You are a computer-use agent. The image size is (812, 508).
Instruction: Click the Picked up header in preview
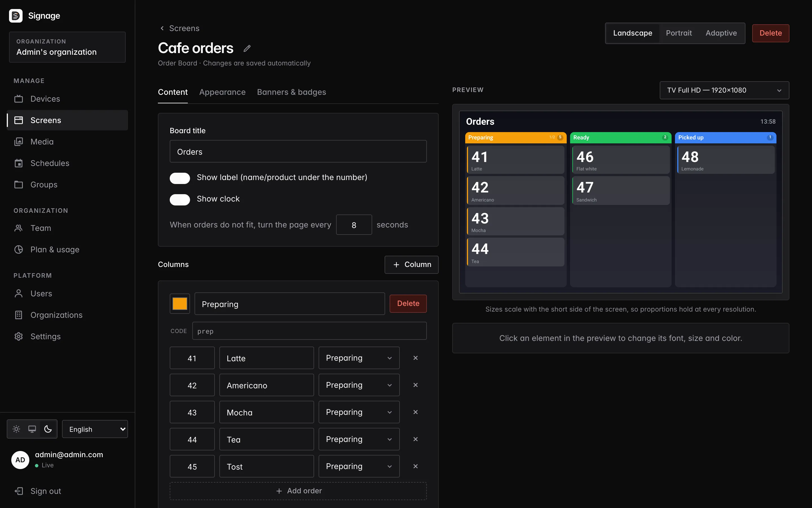pos(725,138)
